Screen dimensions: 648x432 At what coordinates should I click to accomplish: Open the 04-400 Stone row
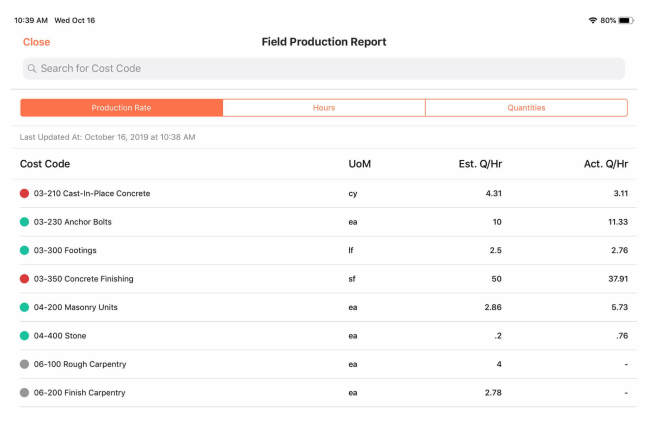coord(324,336)
